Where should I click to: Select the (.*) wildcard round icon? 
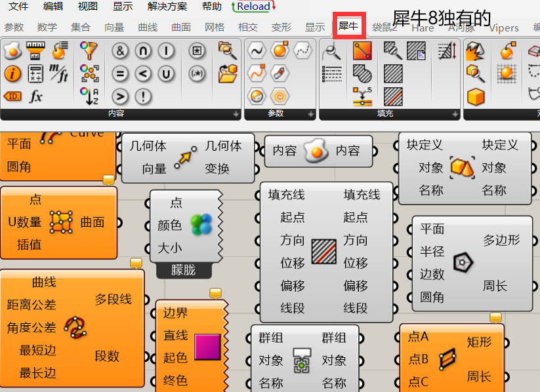click(x=197, y=74)
